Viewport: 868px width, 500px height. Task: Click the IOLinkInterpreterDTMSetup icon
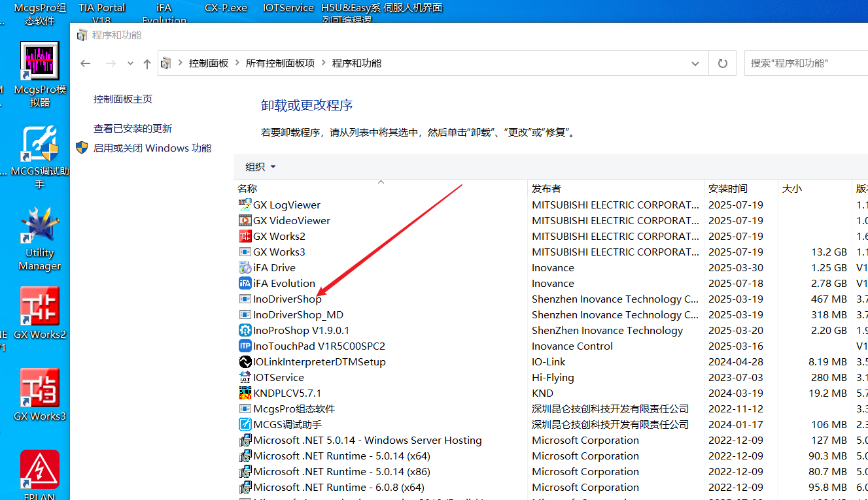[x=245, y=362]
